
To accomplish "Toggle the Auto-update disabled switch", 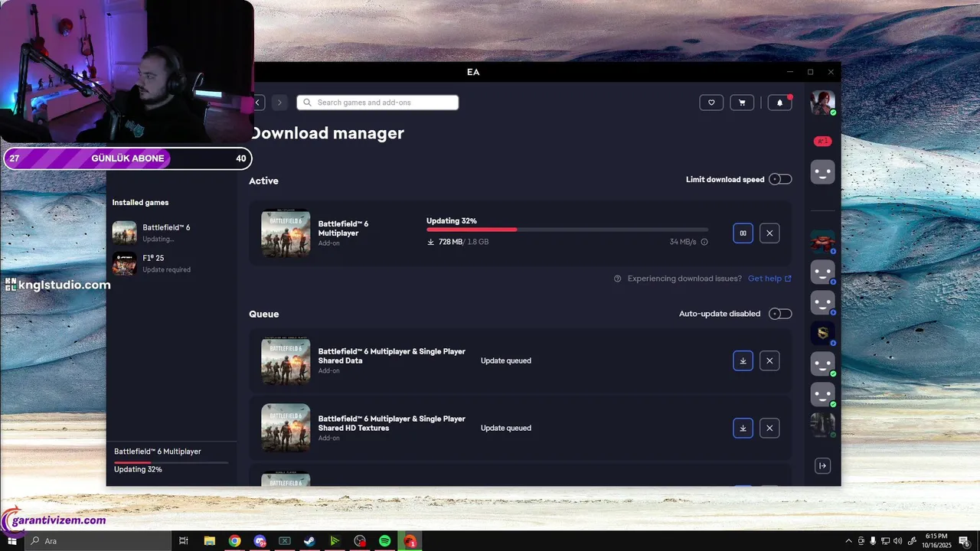I will (x=780, y=314).
